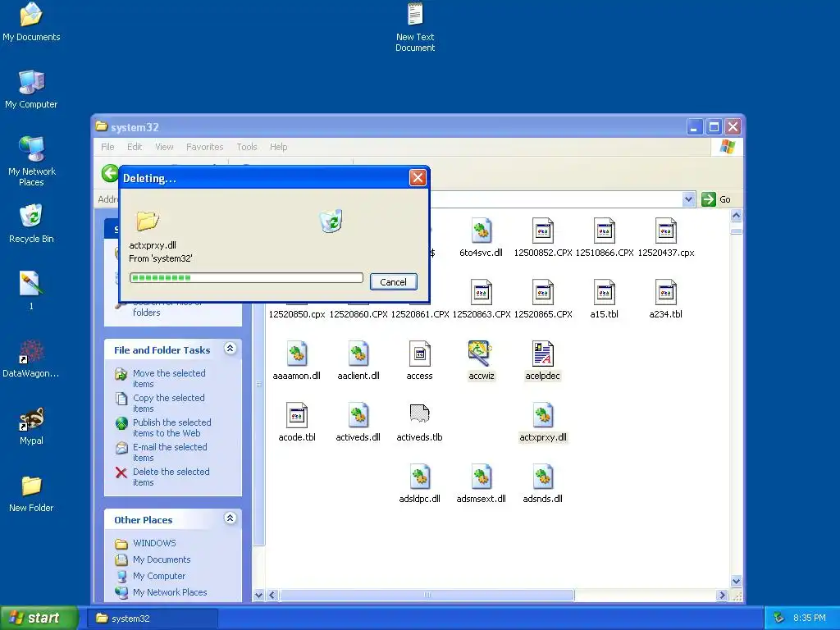
Task: Select the aaaamon.dll file
Action: coord(296,361)
